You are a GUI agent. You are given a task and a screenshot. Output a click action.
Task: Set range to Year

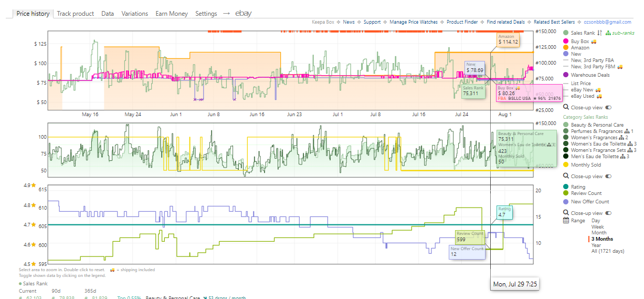[597, 245]
